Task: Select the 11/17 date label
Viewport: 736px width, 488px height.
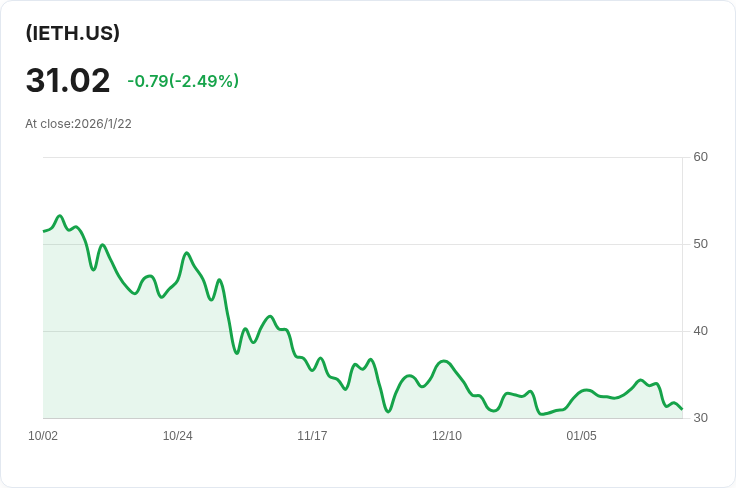Action: coord(312,436)
